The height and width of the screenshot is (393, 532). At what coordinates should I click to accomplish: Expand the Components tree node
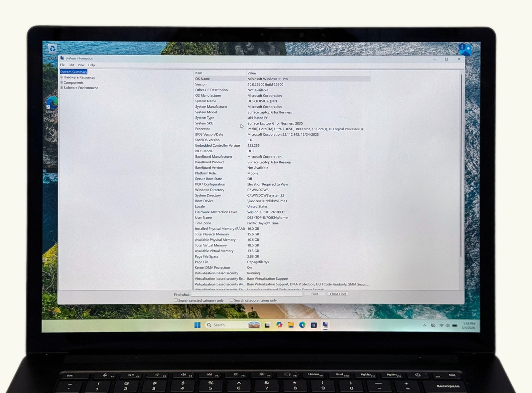coord(62,82)
